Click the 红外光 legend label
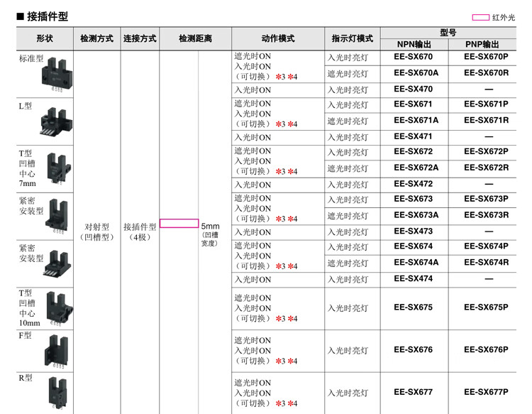 tap(504, 17)
